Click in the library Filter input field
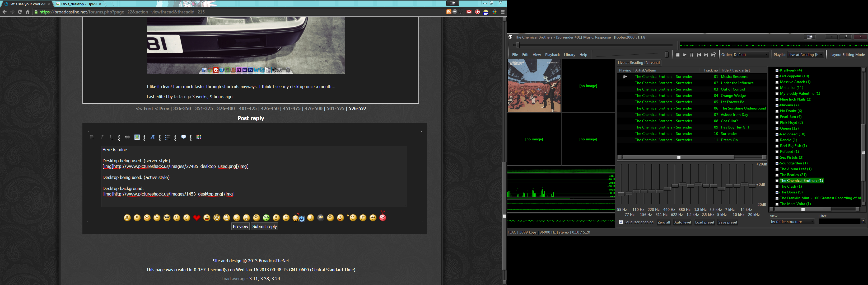 839,222
